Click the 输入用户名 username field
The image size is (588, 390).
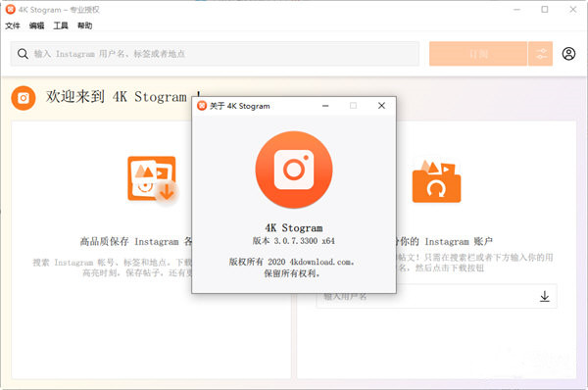point(436,296)
